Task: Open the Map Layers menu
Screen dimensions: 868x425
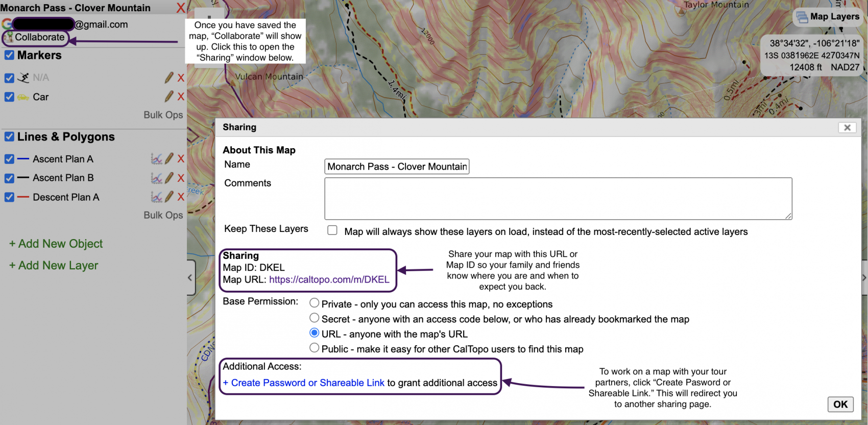Action: (x=828, y=17)
